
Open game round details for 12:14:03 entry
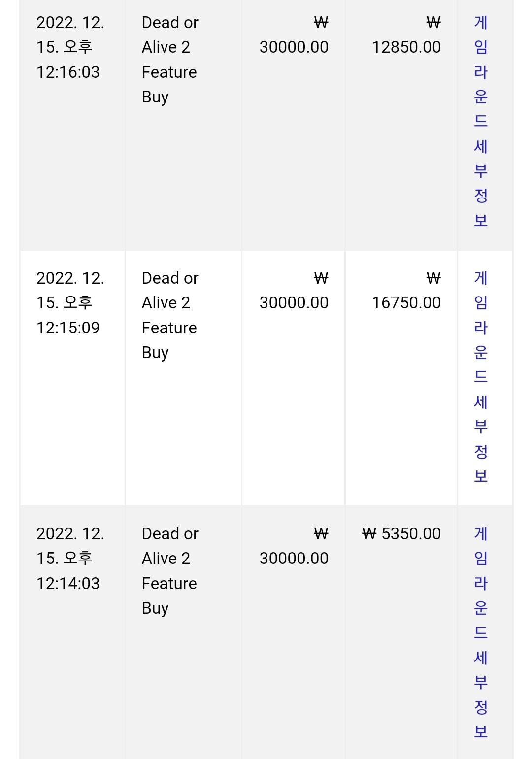(x=481, y=632)
